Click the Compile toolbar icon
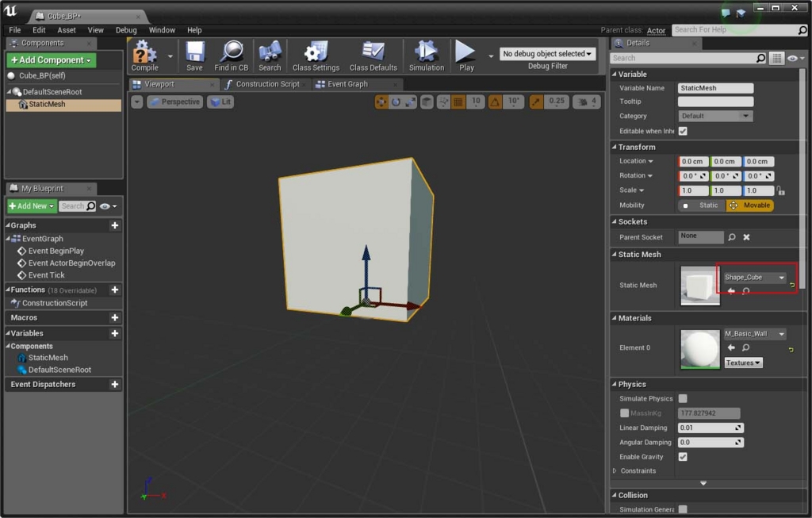The image size is (812, 518). 144,56
